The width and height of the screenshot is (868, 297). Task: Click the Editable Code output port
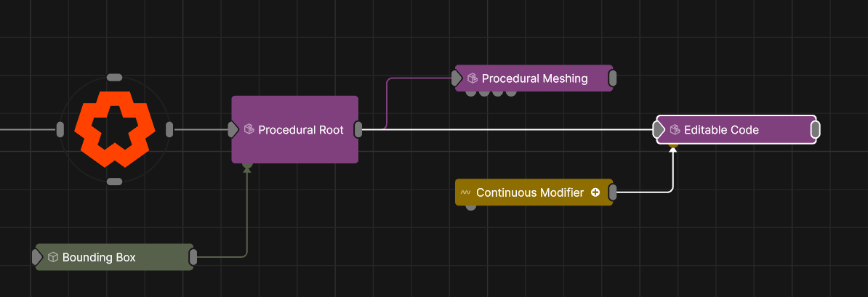click(x=816, y=130)
